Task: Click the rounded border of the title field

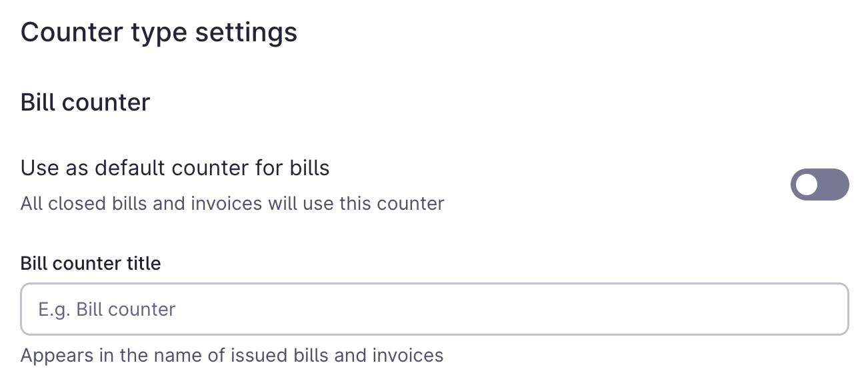Action: pyautogui.click(x=433, y=286)
